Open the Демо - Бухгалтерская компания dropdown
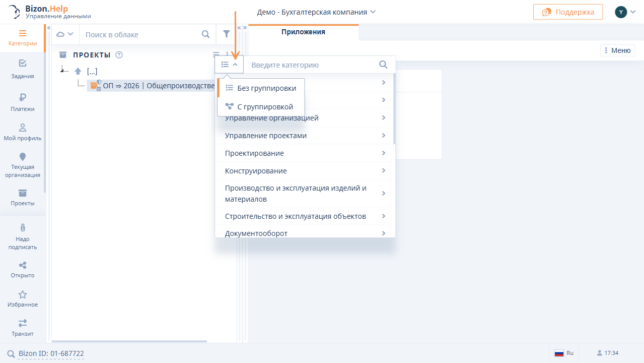This screenshot has height=363, width=644. (x=316, y=12)
